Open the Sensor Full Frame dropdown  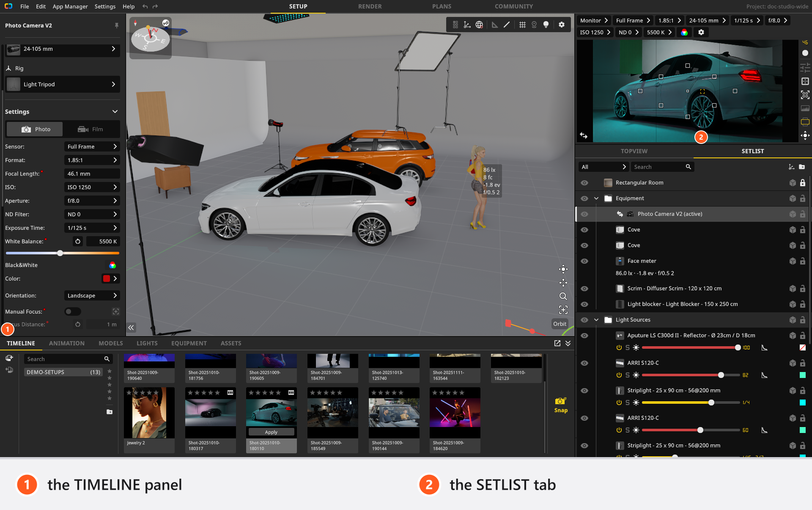click(x=92, y=146)
